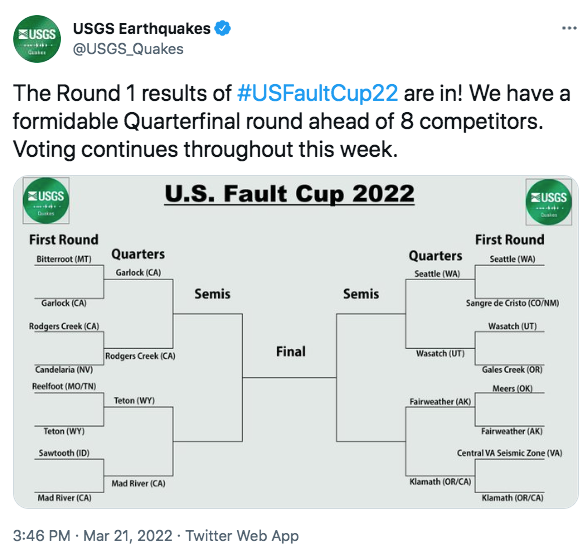
Task: Open the #USFaultCup22 hashtag link
Action: (317, 93)
